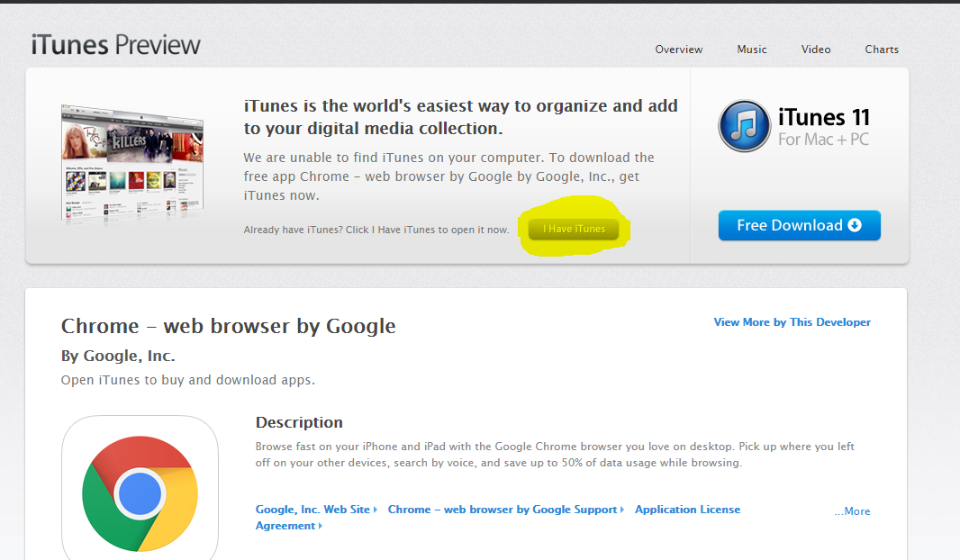The width and height of the screenshot is (960, 560).
Task: Click the 'Description' heading
Action: [299, 422]
